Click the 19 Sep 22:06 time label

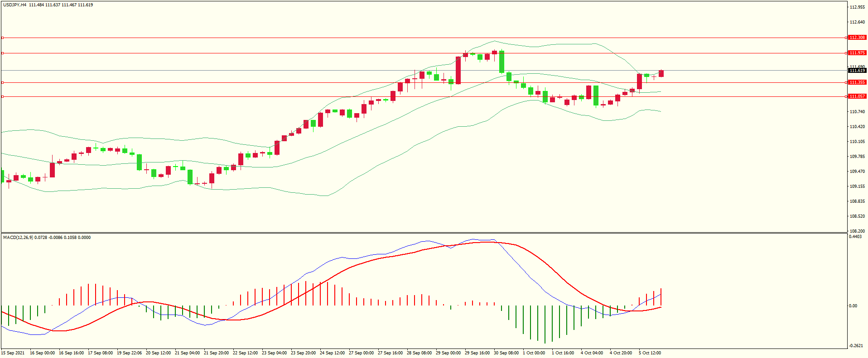tap(129, 353)
